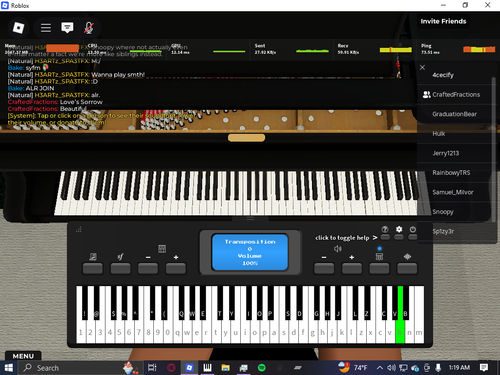Open system volume tray icon
Viewport: 500px width, 375px height.
click(x=391, y=368)
